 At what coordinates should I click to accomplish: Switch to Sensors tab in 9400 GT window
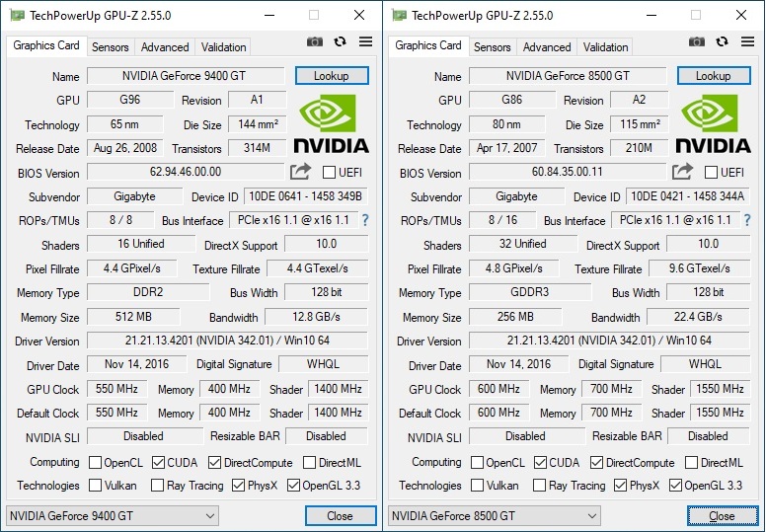coord(111,47)
